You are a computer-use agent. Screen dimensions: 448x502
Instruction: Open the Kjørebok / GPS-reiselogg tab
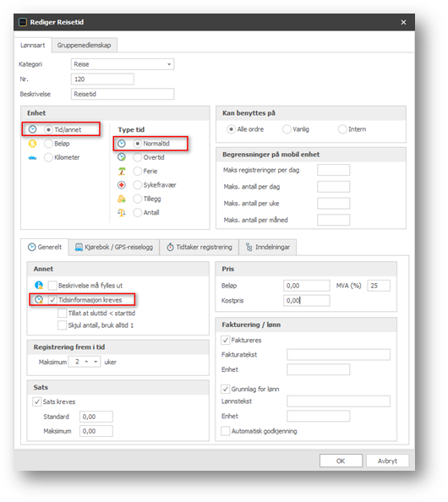point(114,247)
